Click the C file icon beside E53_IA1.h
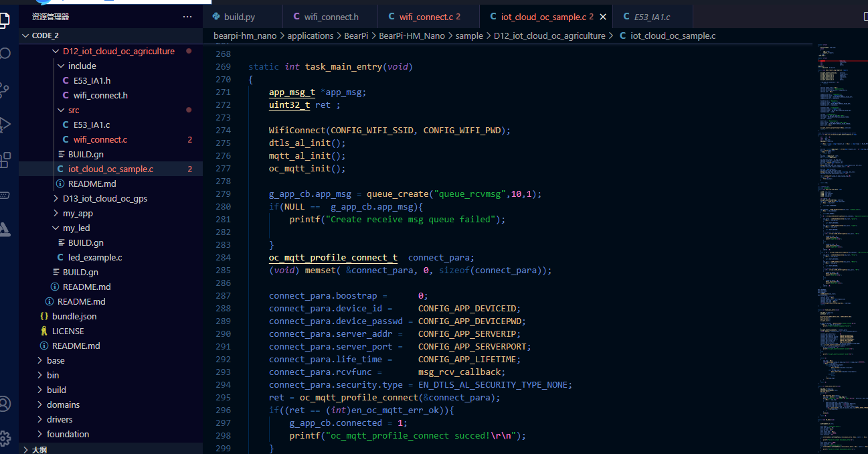The height and width of the screenshot is (454, 868). [66, 80]
